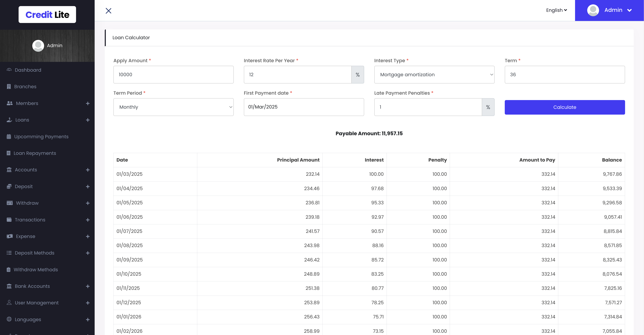644x335 pixels.
Task: Expand the Members menu plus sign
Action: click(x=88, y=103)
